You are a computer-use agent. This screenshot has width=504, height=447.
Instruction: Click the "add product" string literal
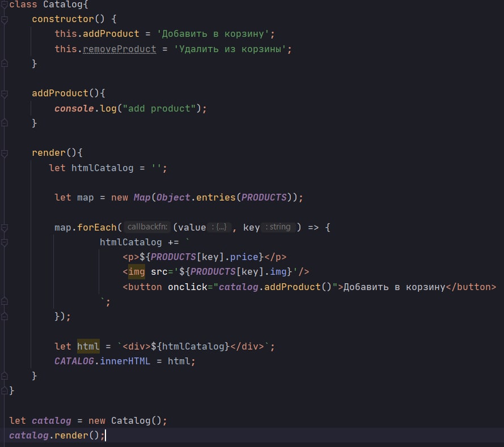[x=159, y=109]
